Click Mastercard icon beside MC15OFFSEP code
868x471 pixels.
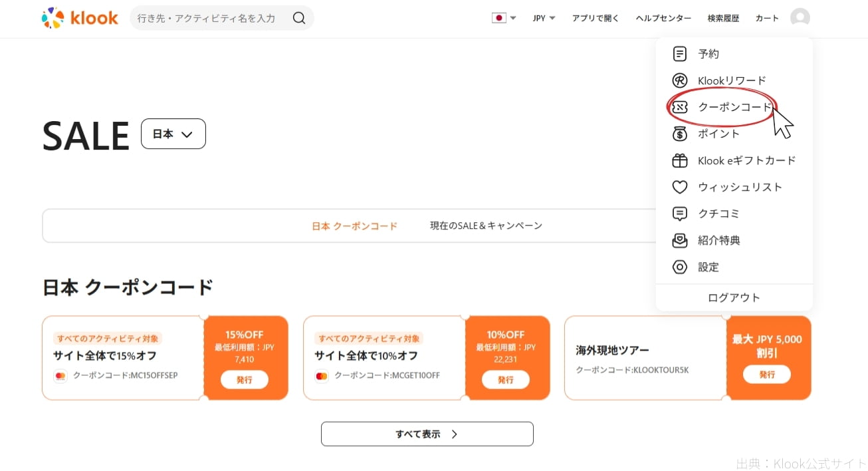60,376
